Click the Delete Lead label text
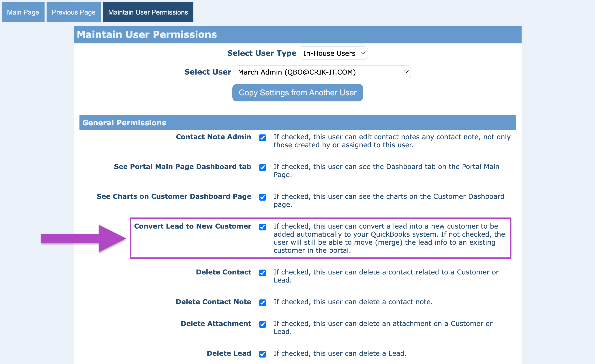The height and width of the screenshot is (364, 595). (x=229, y=353)
